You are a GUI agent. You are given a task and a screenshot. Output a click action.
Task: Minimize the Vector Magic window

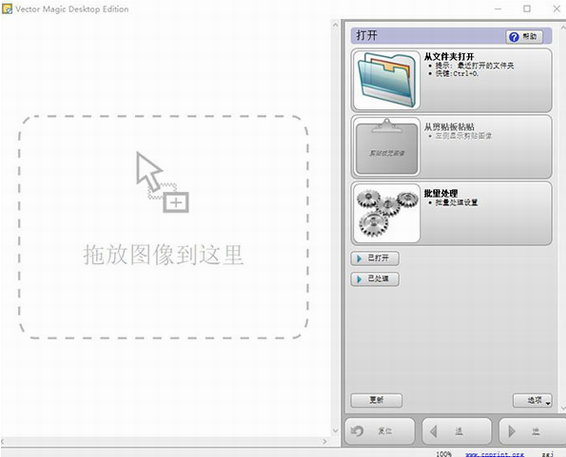(x=498, y=9)
